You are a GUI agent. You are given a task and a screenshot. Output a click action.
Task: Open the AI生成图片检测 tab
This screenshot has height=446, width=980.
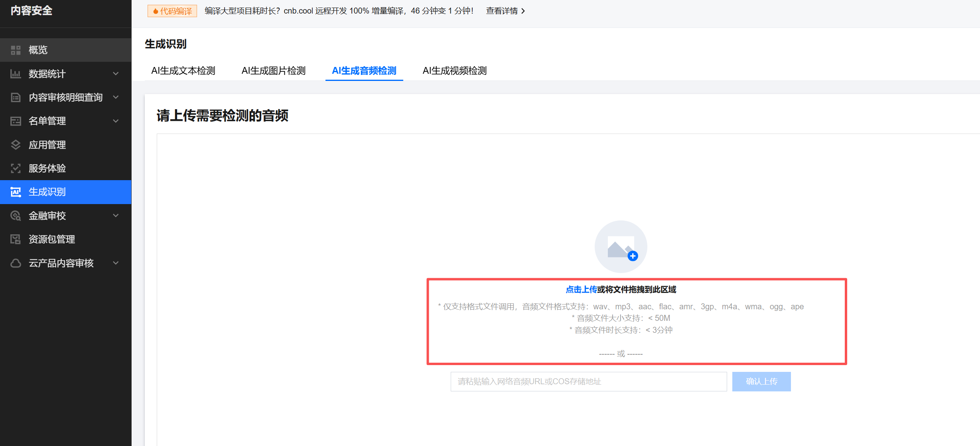coord(273,71)
